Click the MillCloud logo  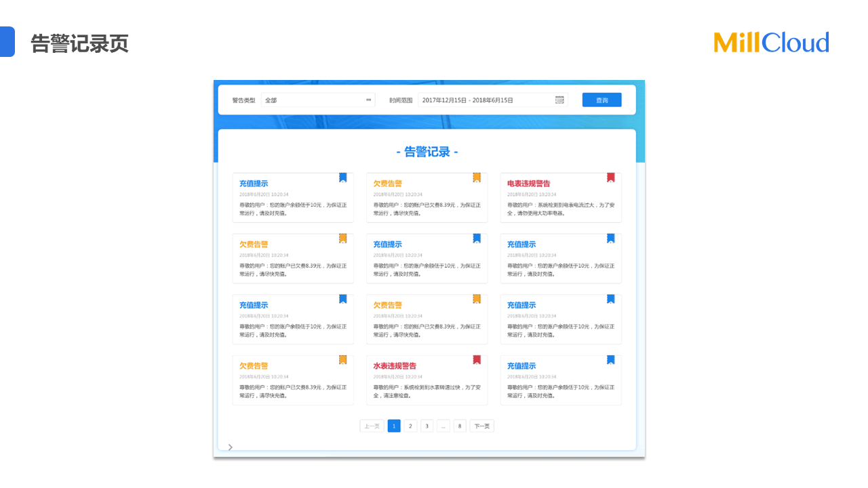click(x=771, y=43)
